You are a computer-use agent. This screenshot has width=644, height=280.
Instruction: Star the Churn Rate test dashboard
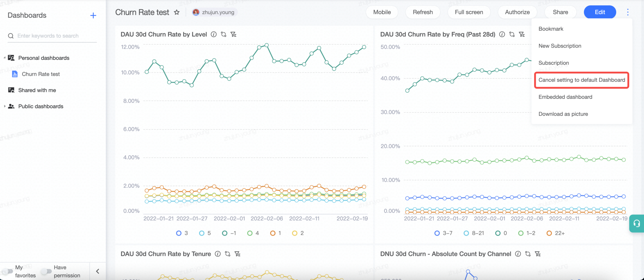point(177,12)
